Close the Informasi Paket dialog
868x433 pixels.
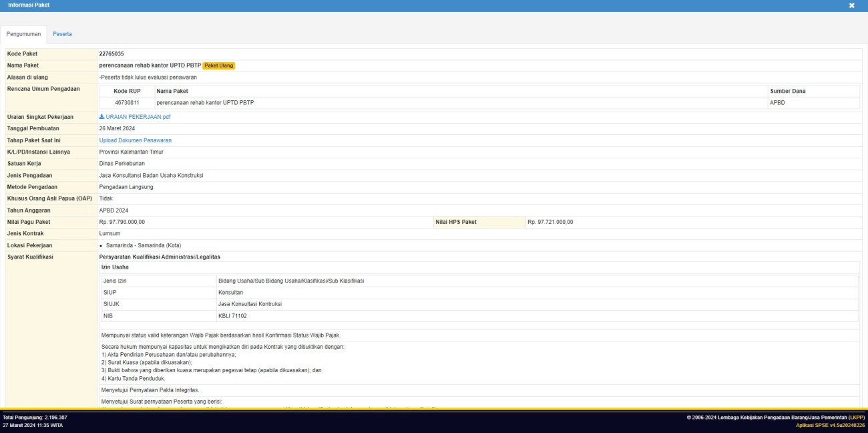[851, 5]
